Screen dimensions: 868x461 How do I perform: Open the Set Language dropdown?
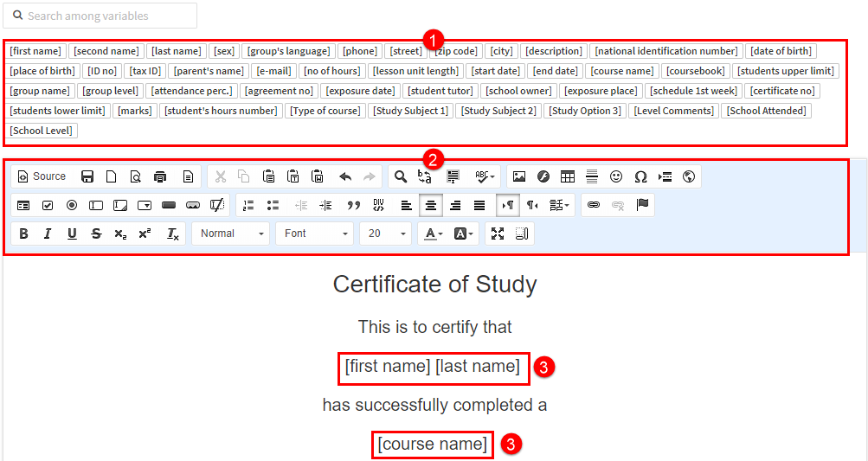(x=559, y=205)
